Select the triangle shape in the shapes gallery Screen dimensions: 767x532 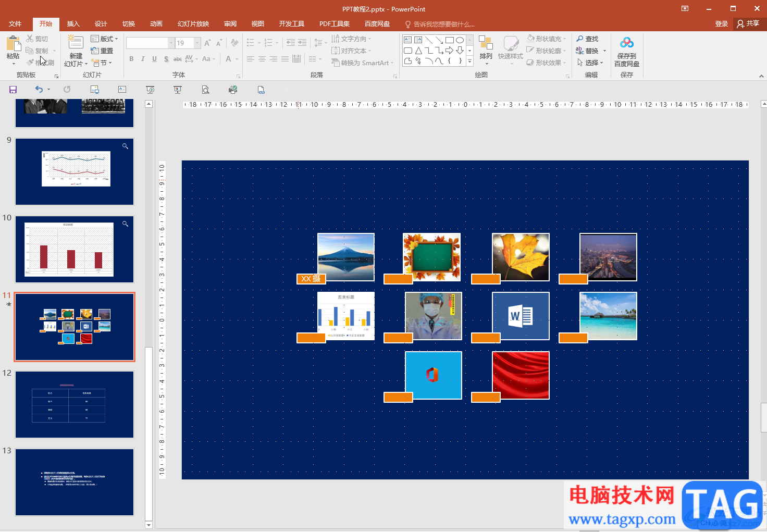coord(418,51)
